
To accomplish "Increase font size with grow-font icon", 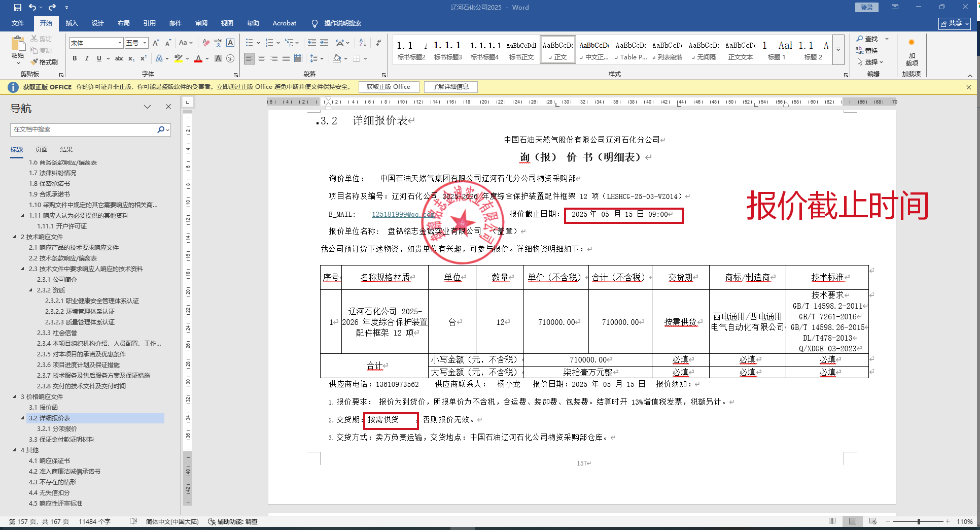I will (156, 43).
